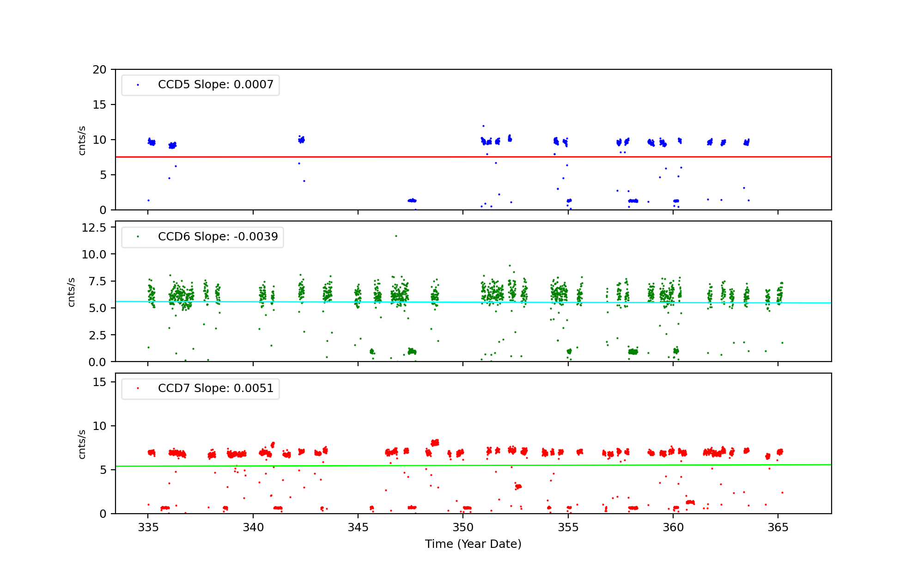
Task: Click the 12.5 y-axis tick in CCD6 plot
Action: click(94, 227)
